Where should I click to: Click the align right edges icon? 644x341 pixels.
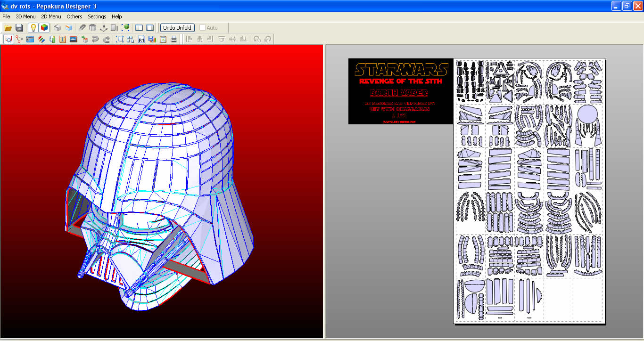click(x=211, y=39)
